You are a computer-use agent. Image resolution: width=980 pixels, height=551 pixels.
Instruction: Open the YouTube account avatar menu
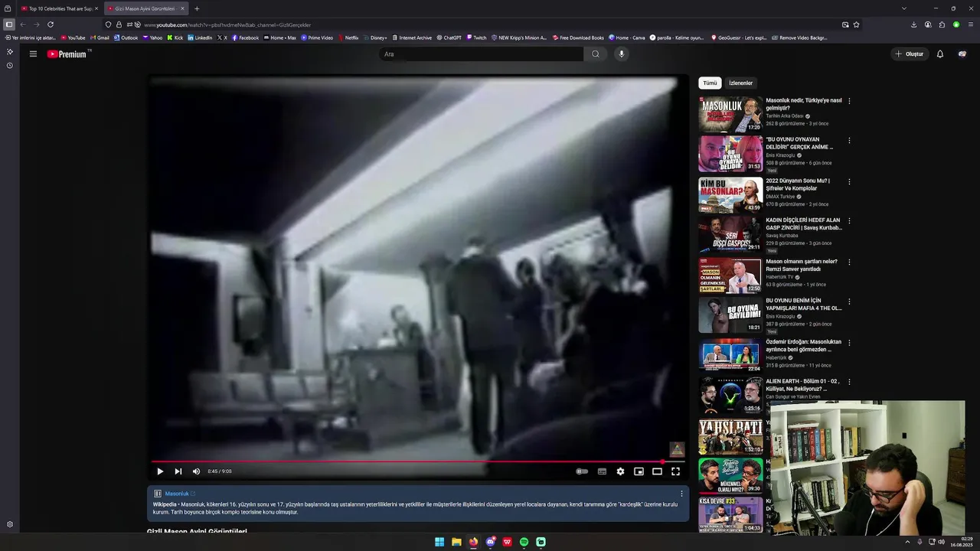pyautogui.click(x=962, y=54)
